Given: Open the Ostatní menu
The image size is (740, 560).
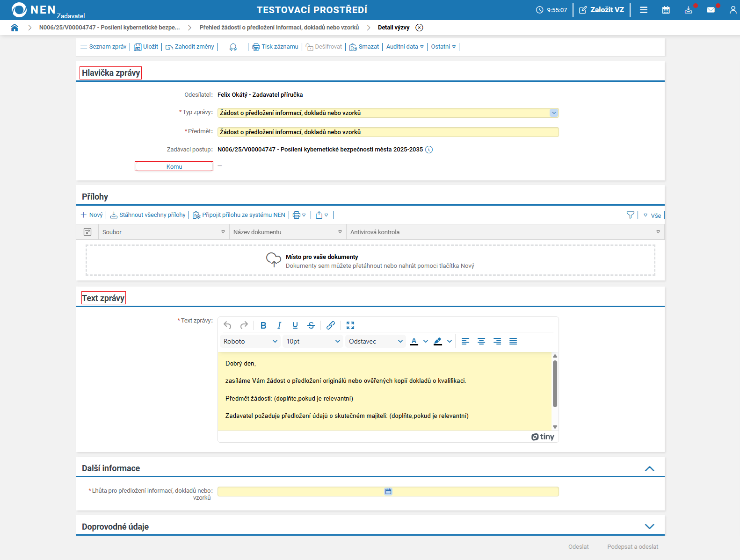Looking at the screenshot, I should click(443, 47).
